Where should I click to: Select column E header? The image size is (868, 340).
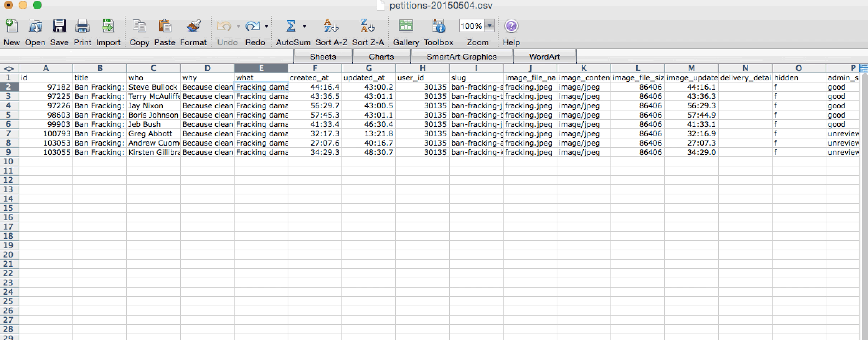coord(261,68)
